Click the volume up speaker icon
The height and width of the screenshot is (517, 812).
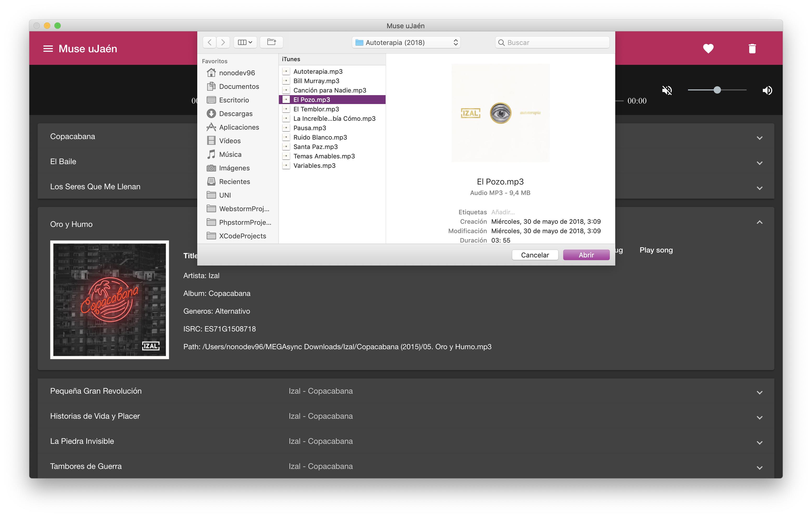tap(767, 90)
